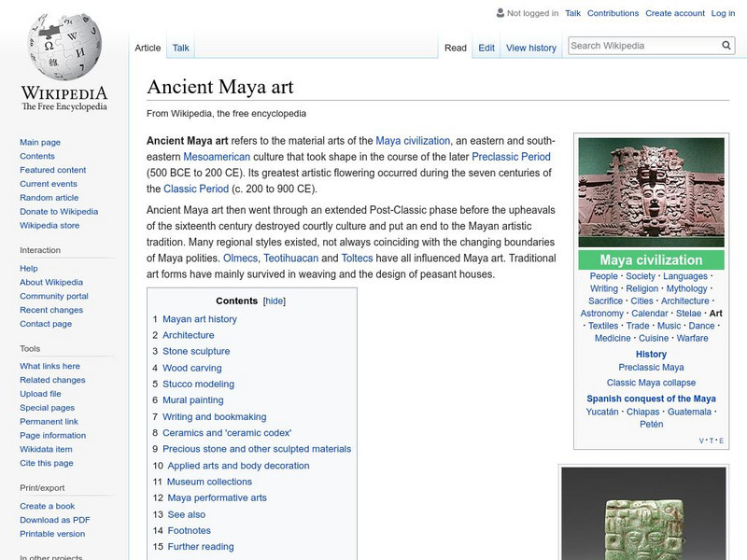Viewport: 747px width, 560px height.
Task: Follow the Classic Period link
Action: 196,189
